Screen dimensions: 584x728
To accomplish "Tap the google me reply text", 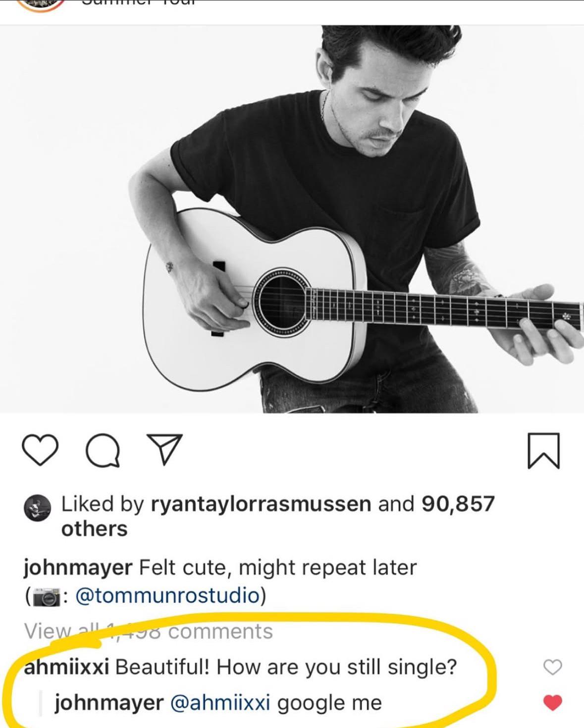I will click(329, 703).
